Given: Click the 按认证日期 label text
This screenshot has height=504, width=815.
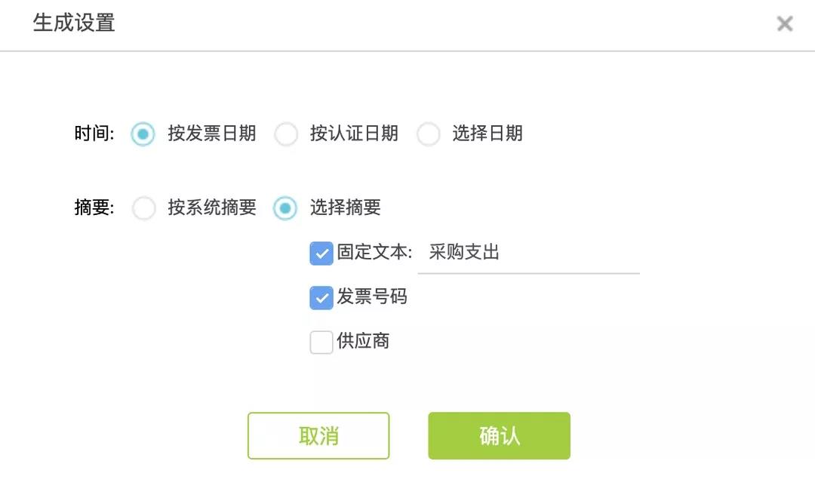Looking at the screenshot, I should coord(354,134).
